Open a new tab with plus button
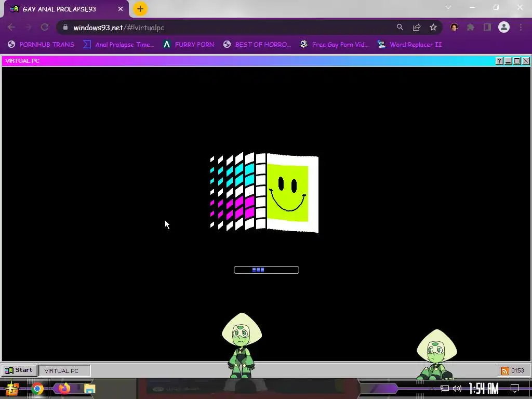532x399 pixels. [x=140, y=9]
